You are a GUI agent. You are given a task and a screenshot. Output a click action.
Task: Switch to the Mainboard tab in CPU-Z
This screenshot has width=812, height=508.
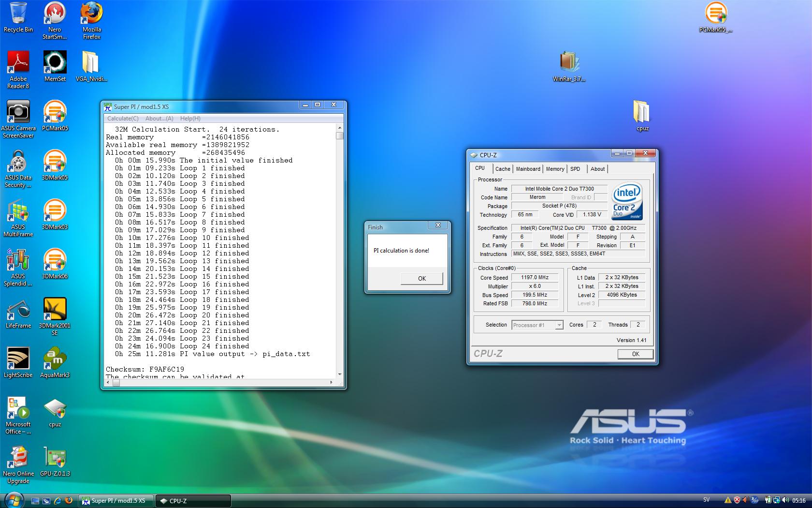tap(528, 169)
